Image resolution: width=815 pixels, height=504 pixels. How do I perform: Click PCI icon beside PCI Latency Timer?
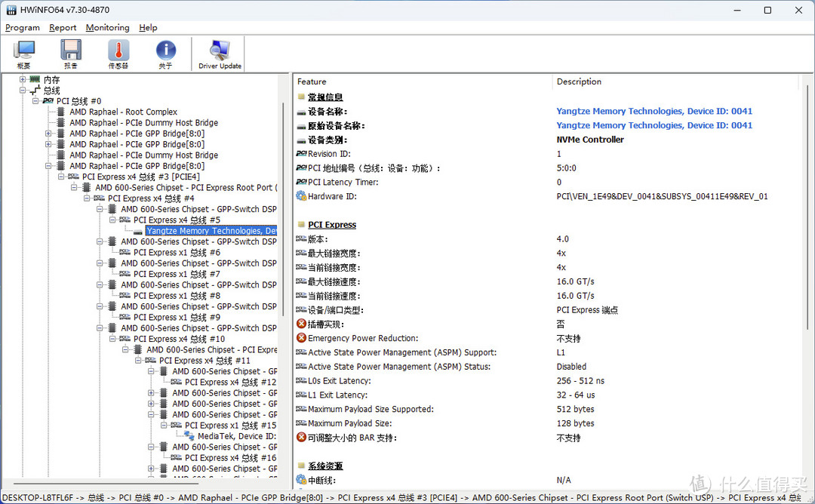301,182
